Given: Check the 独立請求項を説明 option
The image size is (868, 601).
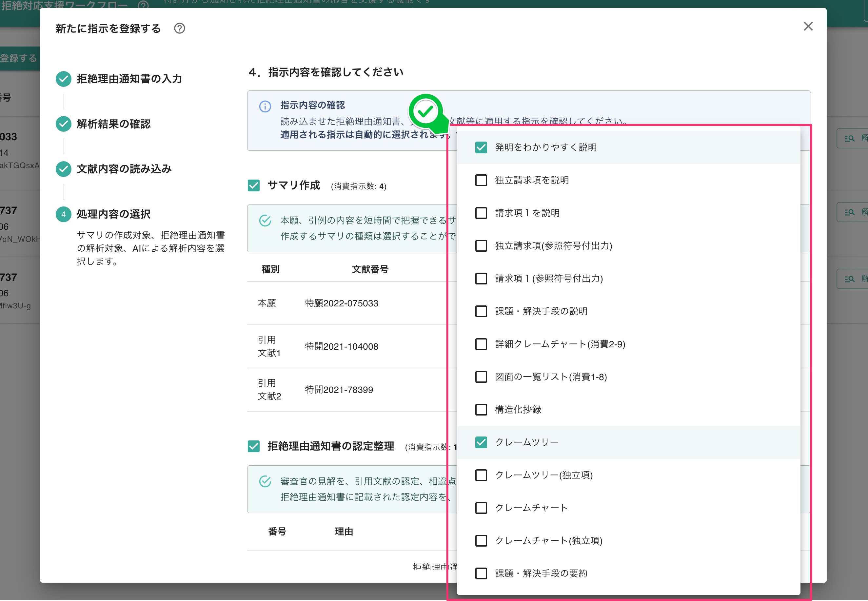Looking at the screenshot, I should tap(481, 180).
